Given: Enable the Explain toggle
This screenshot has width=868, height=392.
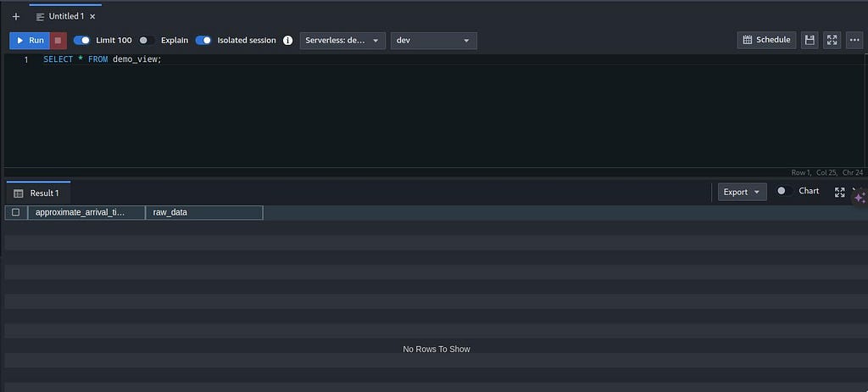Looking at the screenshot, I should pos(147,41).
